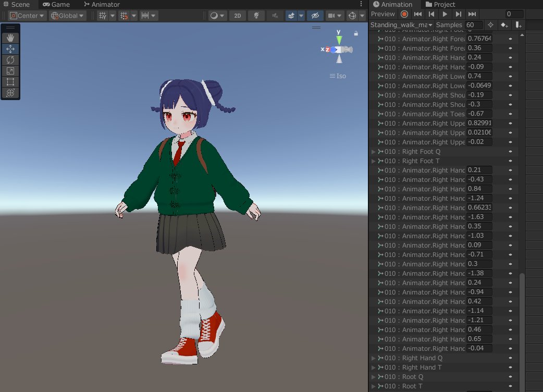Click the Samples value field
The width and height of the screenshot is (543, 392).
pyautogui.click(x=474, y=25)
